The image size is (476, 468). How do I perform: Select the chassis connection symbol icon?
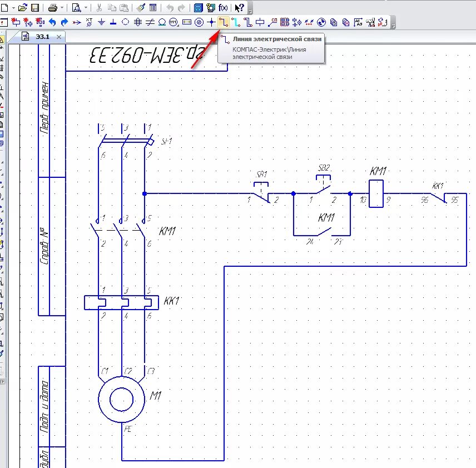pyautogui.click(x=113, y=22)
